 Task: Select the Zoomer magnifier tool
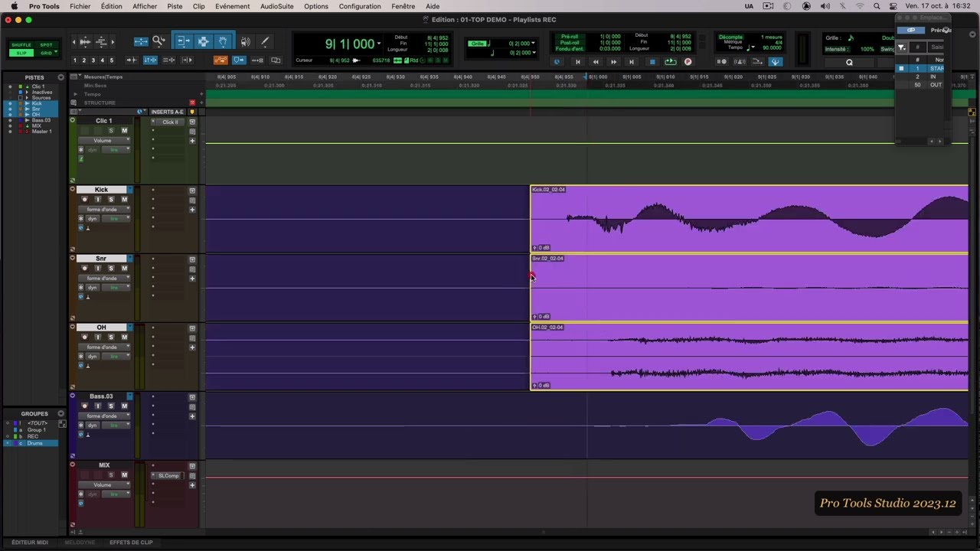[x=158, y=41]
